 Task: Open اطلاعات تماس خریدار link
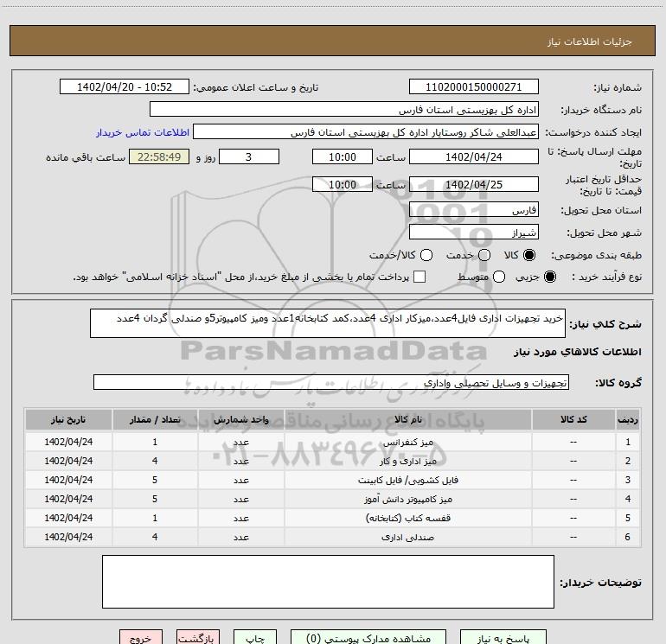(x=143, y=132)
